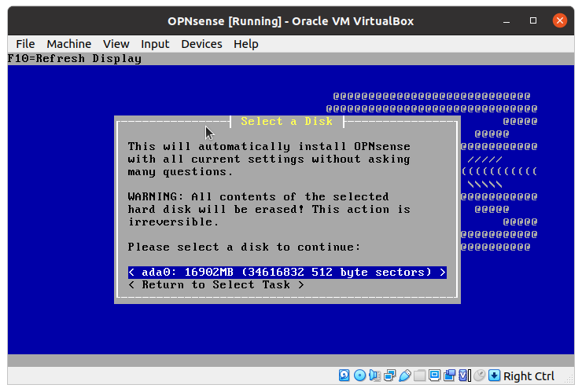
Task: Minimize the VirtualBox window
Action: (x=506, y=20)
